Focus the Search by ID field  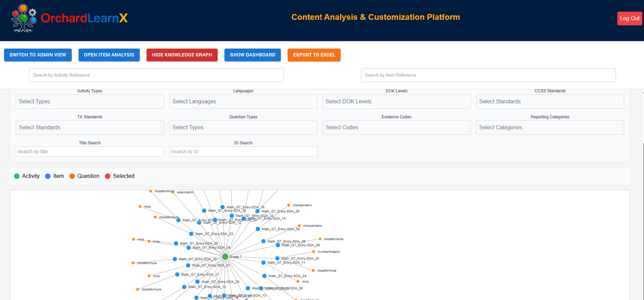coord(243,152)
